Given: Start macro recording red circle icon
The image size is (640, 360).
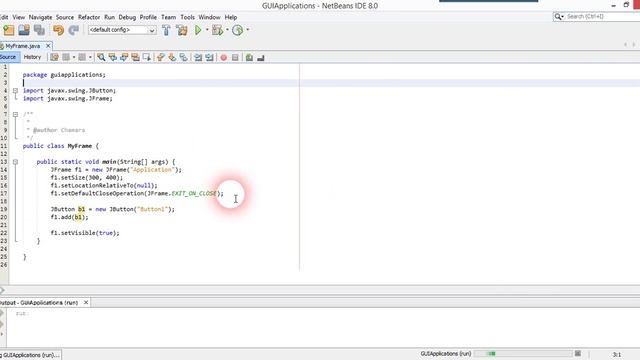Looking at the screenshot, I should 224,58.
